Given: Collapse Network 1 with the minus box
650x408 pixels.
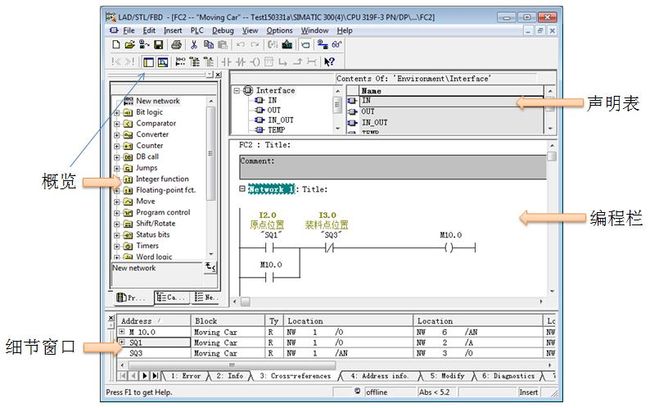Looking at the screenshot, I should tap(242, 189).
